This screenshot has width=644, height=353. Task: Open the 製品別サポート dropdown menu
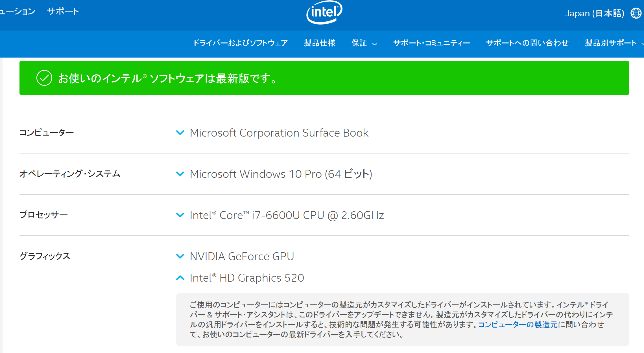[614, 43]
